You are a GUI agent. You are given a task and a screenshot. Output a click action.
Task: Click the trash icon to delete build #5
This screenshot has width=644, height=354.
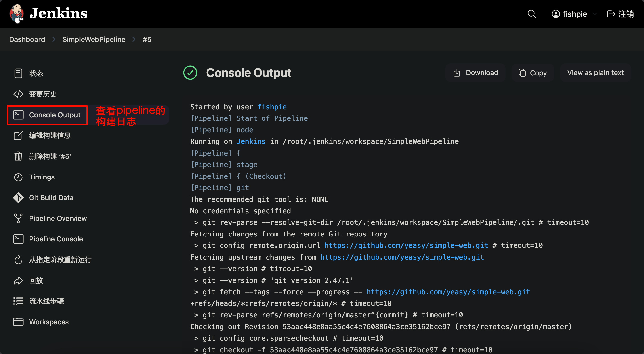click(18, 156)
